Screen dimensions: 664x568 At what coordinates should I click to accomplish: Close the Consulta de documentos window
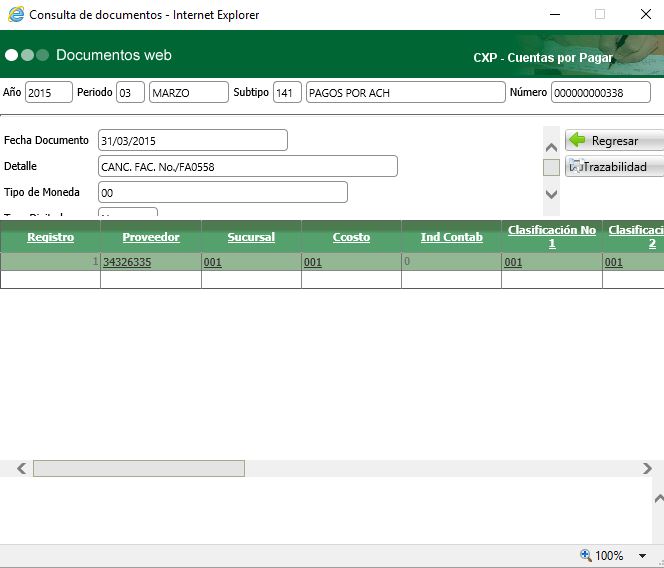coord(646,14)
